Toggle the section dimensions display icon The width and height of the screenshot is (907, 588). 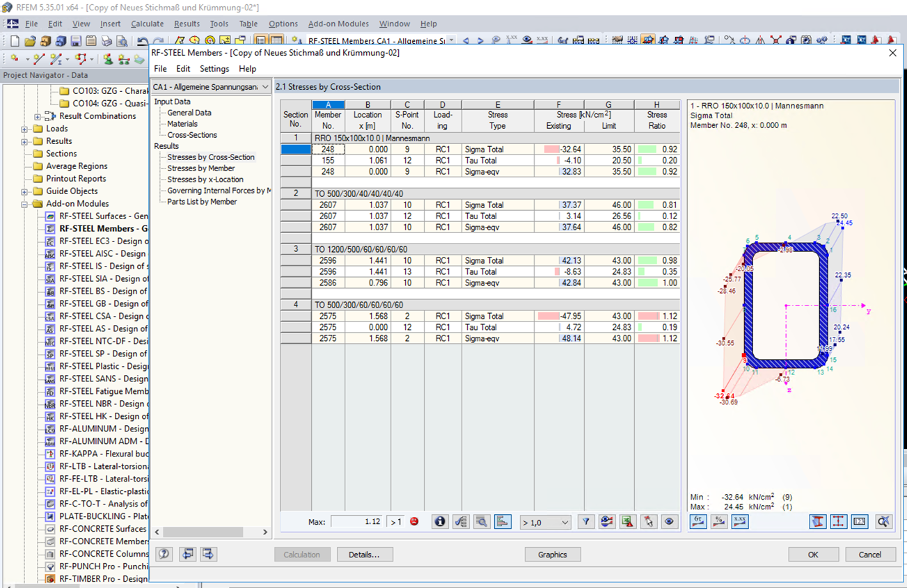click(839, 521)
